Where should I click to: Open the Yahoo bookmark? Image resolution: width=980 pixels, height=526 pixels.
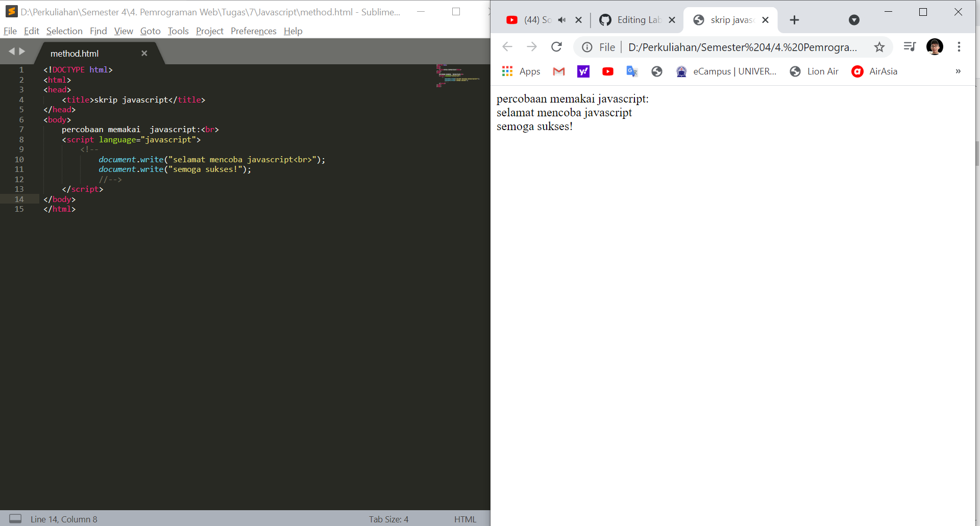(x=583, y=71)
